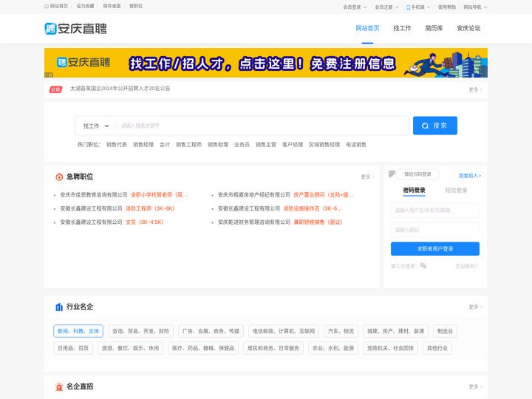Click the 我要招人 link
This screenshot has height=399, width=532.
pos(470,176)
